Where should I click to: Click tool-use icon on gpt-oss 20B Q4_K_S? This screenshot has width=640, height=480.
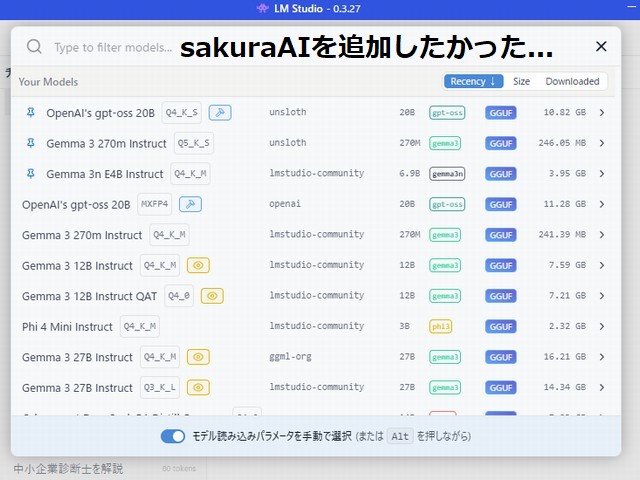tap(220, 113)
